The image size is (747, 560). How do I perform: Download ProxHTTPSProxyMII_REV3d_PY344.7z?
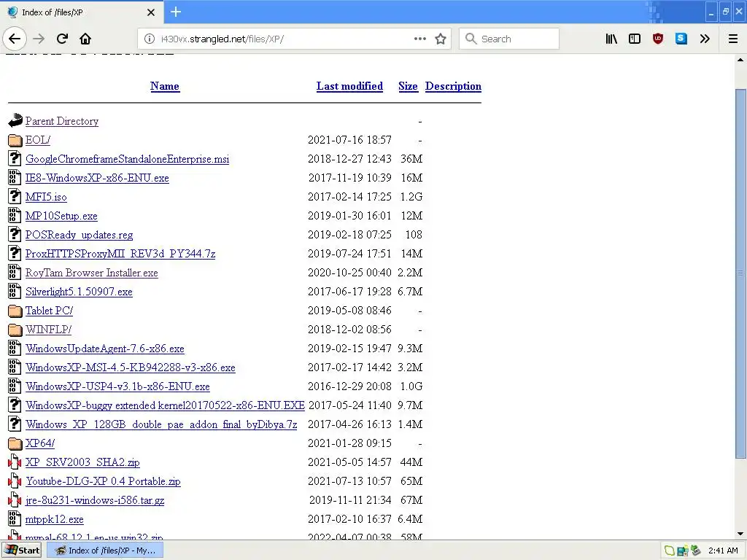coord(120,254)
